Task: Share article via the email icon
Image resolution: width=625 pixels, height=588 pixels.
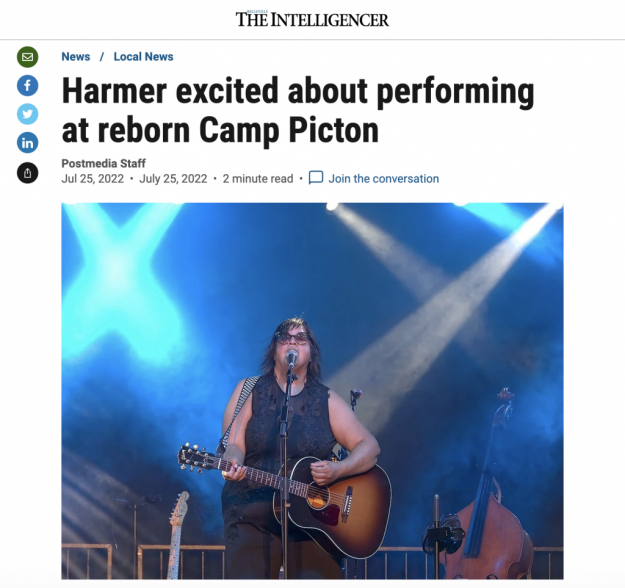Action: click(x=28, y=57)
